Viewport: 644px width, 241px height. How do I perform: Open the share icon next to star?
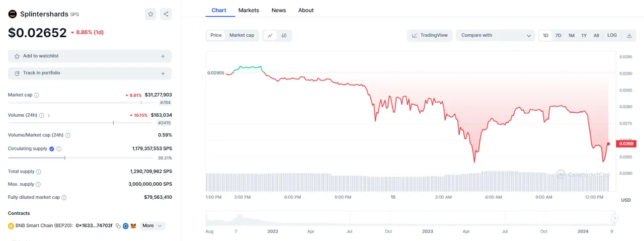click(166, 14)
